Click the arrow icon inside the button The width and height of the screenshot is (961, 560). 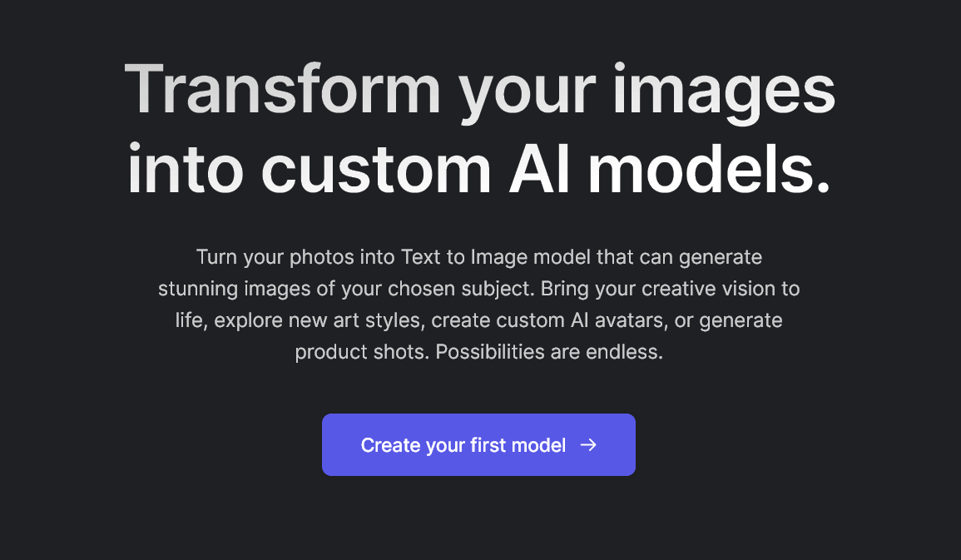(x=589, y=444)
